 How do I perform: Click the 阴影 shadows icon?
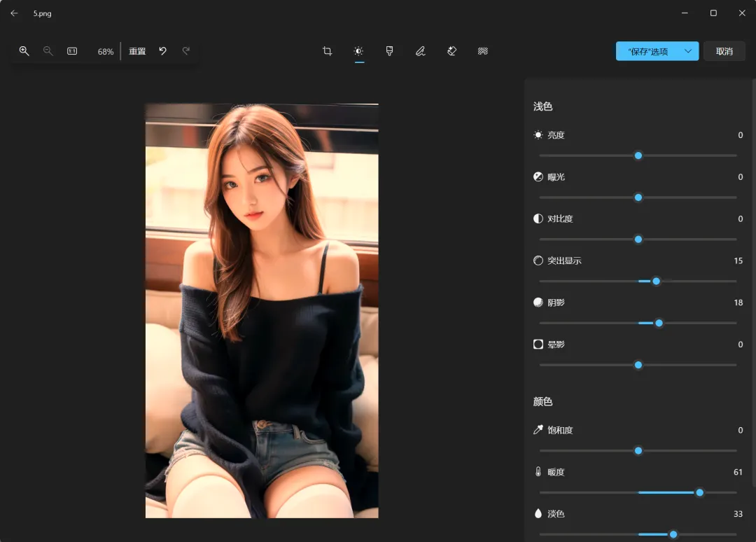[x=538, y=303]
